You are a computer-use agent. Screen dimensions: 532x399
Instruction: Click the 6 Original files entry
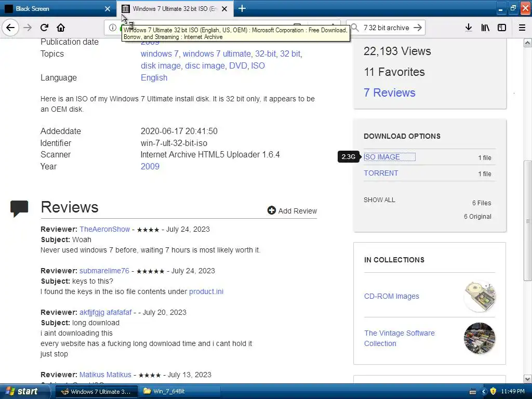coord(477,217)
